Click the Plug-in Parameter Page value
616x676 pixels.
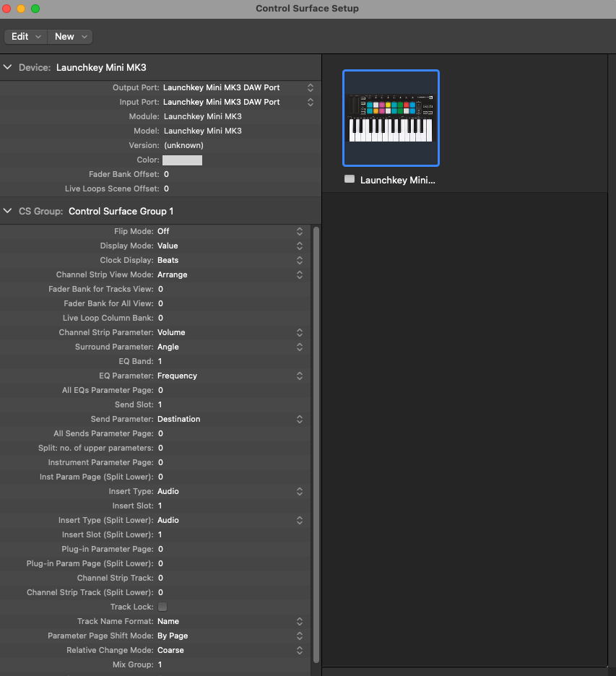(160, 549)
